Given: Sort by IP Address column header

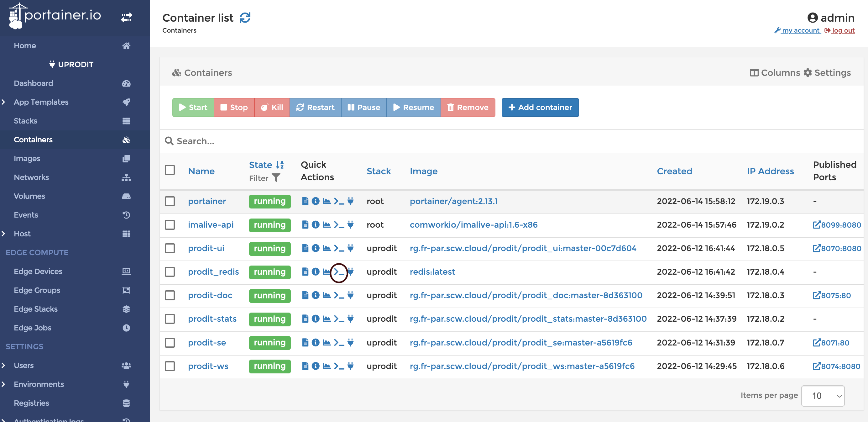Looking at the screenshot, I should pos(770,171).
